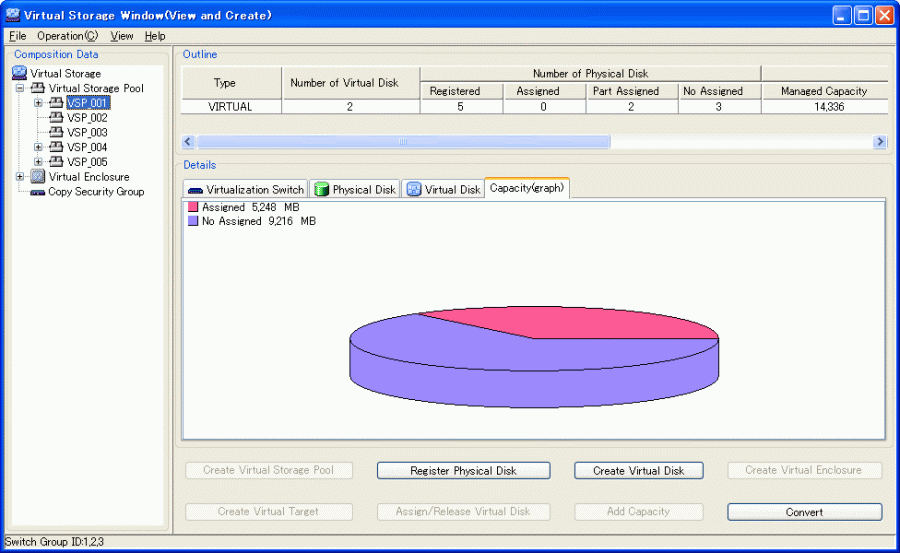The width and height of the screenshot is (900, 553).
Task: Click the Virtual Storage root icon
Action: click(20, 73)
